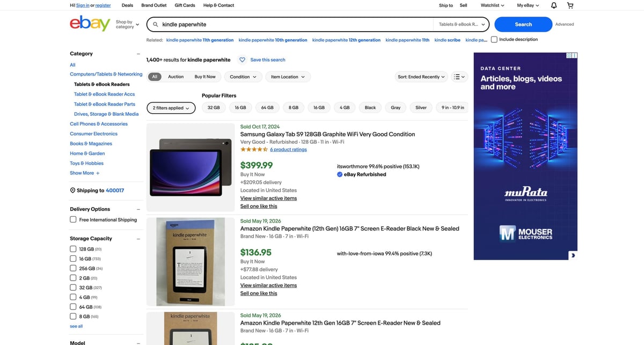Switch to the Buy It Now tab
This screenshot has width=644, height=345.
[x=205, y=77]
